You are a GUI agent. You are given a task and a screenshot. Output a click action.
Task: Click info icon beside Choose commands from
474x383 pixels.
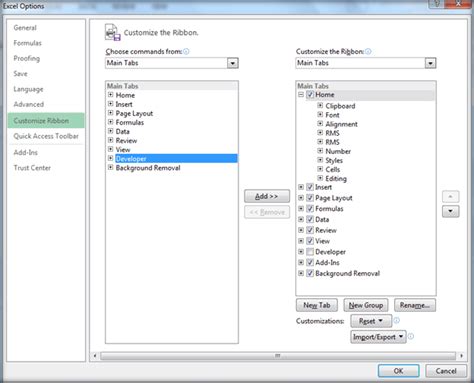[x=186, y=51]
